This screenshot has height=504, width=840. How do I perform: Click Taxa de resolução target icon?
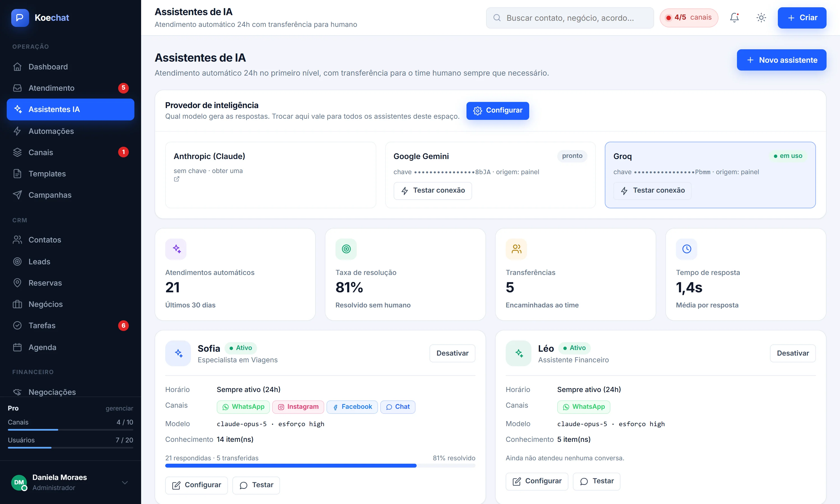pyautogui.click(x=346, y=249)
